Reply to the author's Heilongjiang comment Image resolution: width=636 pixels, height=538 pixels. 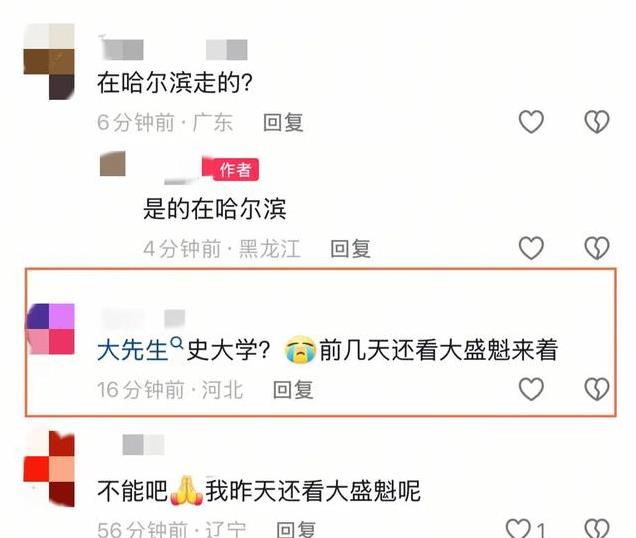coord(350,248)
